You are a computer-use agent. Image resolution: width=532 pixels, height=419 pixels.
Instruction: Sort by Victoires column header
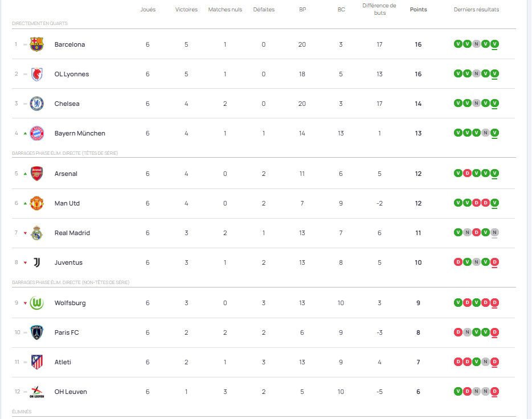pyautogui.click(x=186, y=10)
